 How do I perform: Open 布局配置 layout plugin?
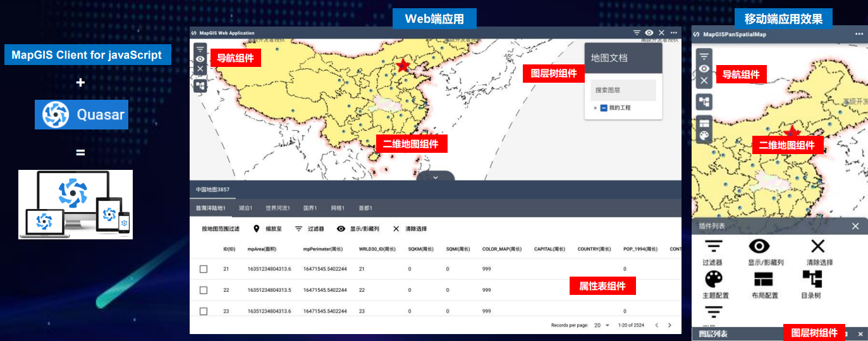point(764,285)
